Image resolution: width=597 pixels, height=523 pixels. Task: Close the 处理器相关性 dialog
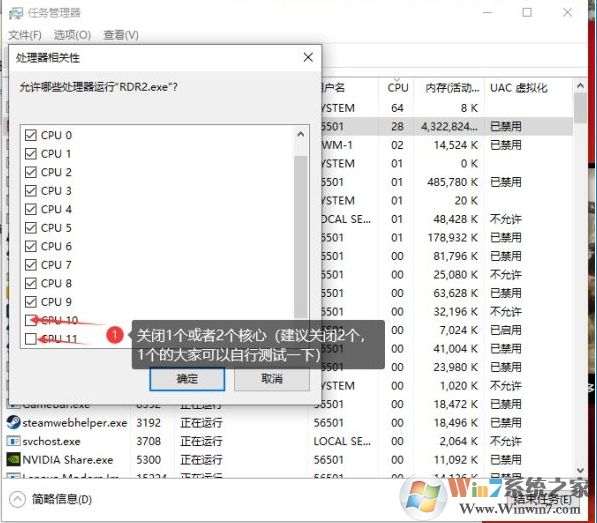[x=308, y=57]
